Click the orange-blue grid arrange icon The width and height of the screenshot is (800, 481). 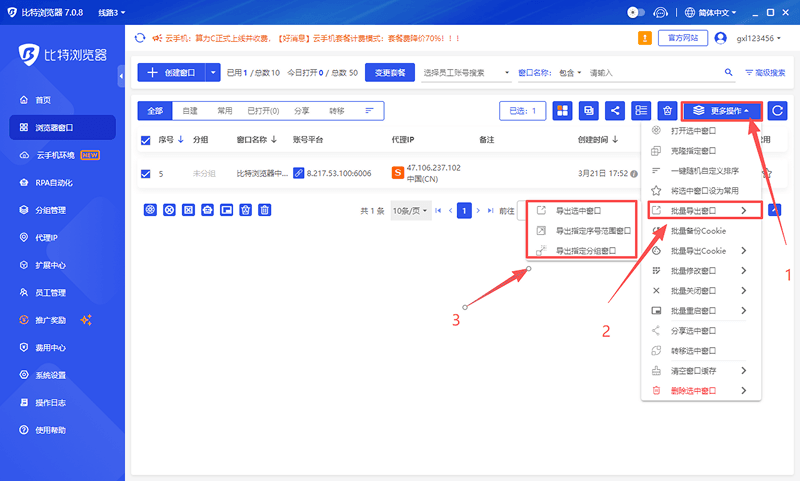[x=563, y=110]
